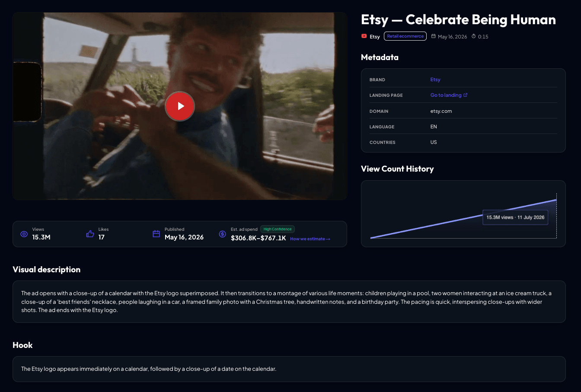The width and height of the screenshot is (581, 392).
Task: Click the etsy.com domain value
Action: [x=441, y=111]
